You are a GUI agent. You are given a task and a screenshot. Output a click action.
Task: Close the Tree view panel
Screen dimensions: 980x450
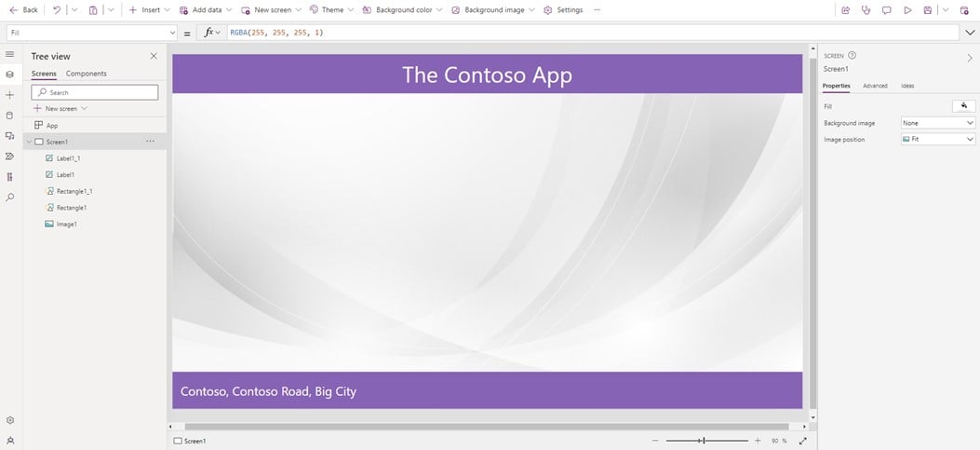click(154, 56)
